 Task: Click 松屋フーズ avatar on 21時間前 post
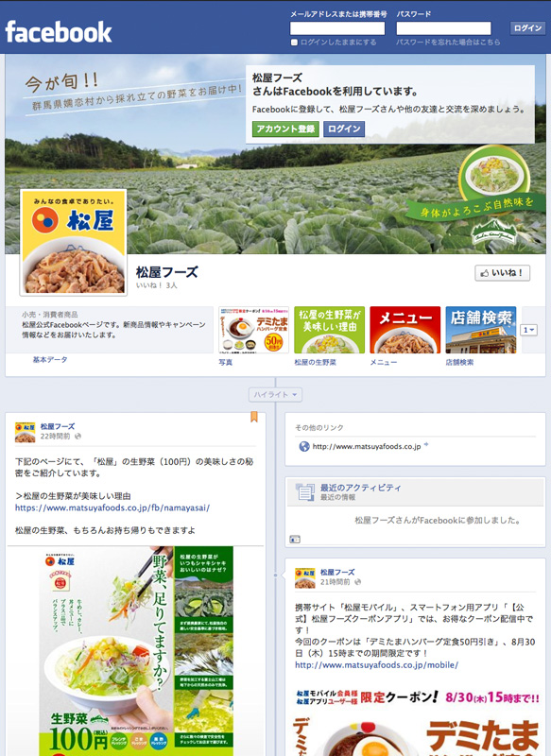click(x=304, y=577)
